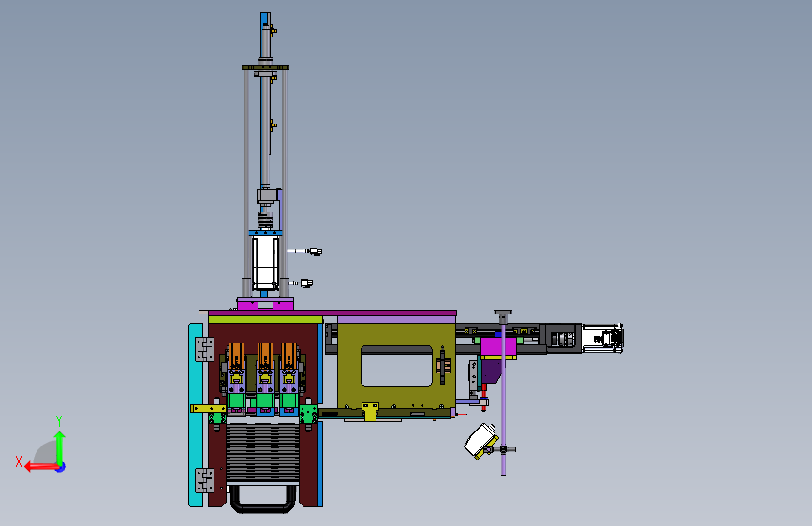Viewport: 812px width, 526px height.
Task: Select the black handle at the model's bottom
Action: pyautogui.click(x=262, y=499)
